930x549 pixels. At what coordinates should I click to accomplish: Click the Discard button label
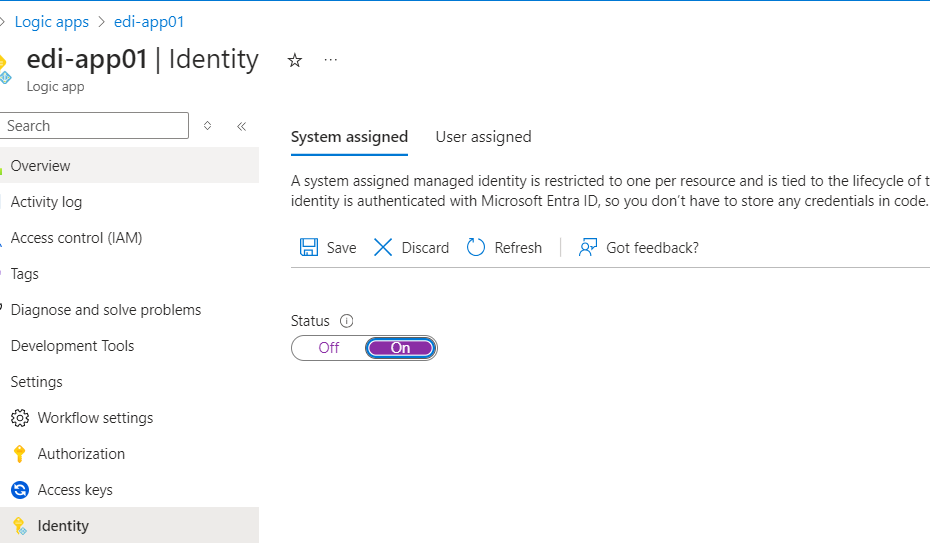coord(425,248)
